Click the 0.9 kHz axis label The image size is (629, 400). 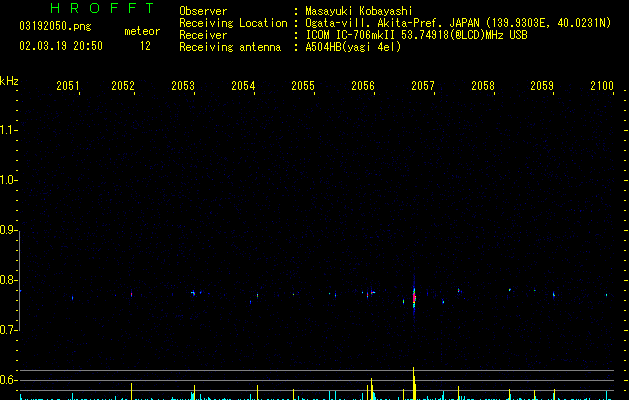coord(8,230)
